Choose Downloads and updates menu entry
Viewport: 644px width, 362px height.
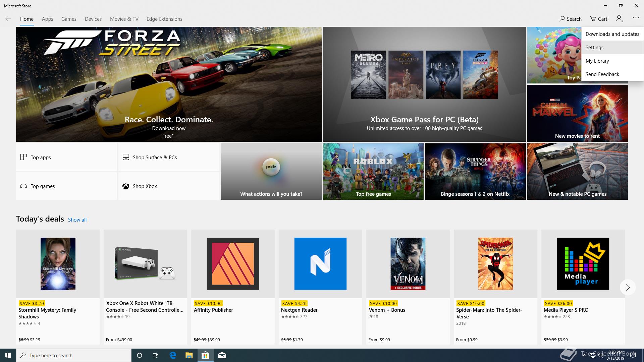[612, 34]
